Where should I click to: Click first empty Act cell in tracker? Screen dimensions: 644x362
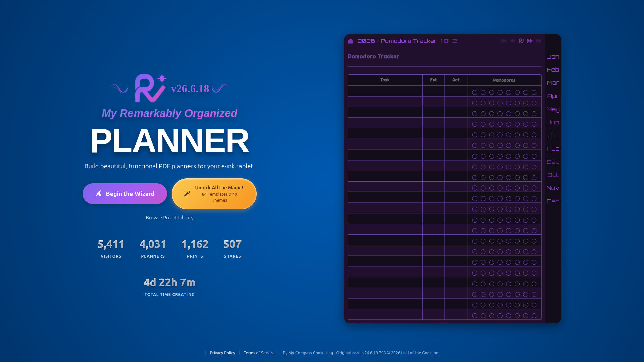pyautogui.click(x=456, y=91)
